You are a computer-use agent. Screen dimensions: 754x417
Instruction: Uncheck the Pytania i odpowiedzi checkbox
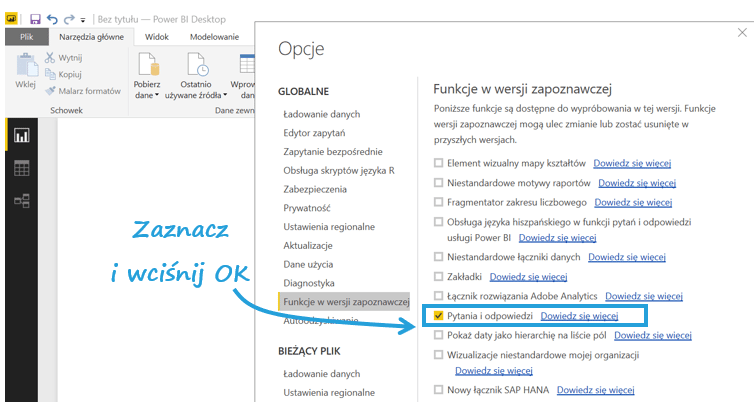(438, 316)
